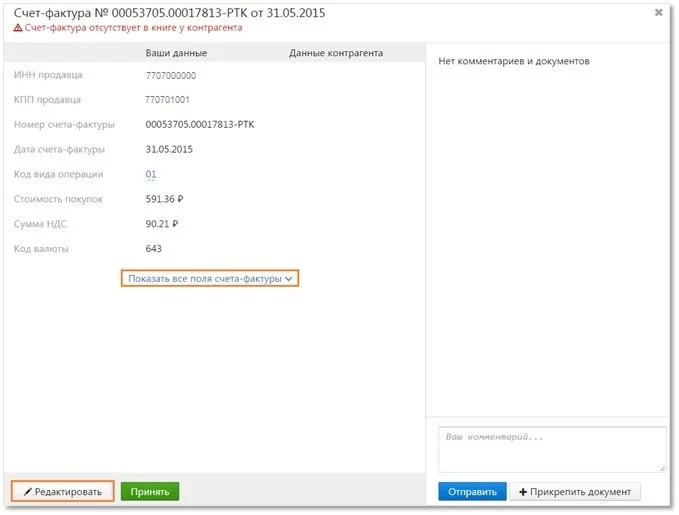Click the Код валюты value 643
The image size is (679, 515).
[154, 249]
